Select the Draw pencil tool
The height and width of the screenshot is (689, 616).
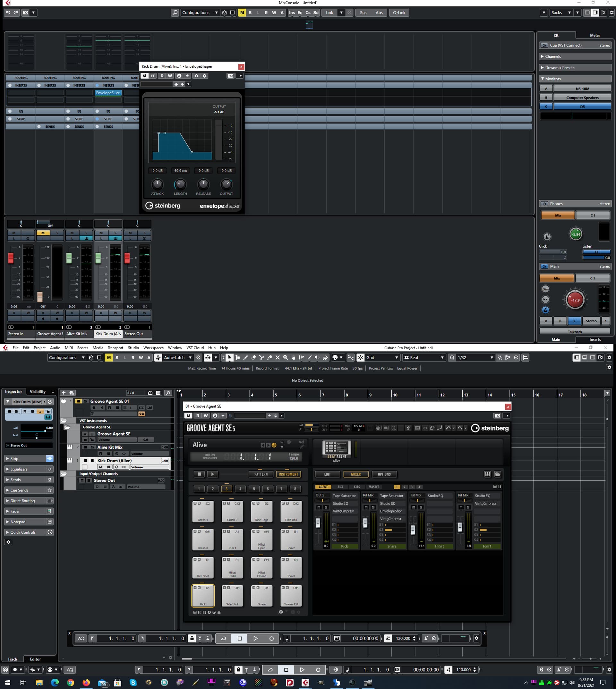(x=246, y=357)
